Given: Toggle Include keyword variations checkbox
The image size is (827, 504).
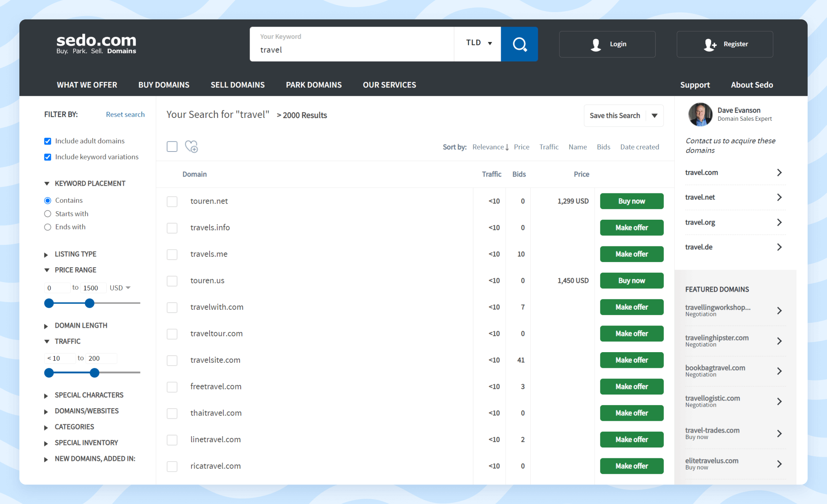Looking at the screenshot, I should point(47,156).
